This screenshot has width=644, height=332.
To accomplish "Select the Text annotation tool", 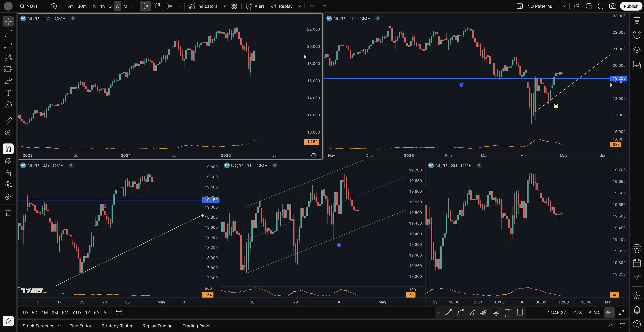I will pyautogui.click(x=8, y=93).
